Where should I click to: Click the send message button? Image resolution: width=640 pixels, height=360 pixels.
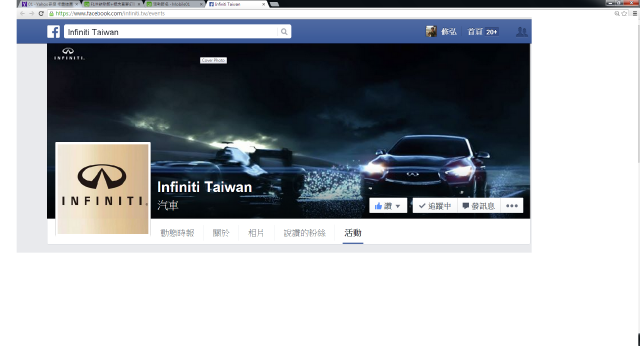pos(478,206)
